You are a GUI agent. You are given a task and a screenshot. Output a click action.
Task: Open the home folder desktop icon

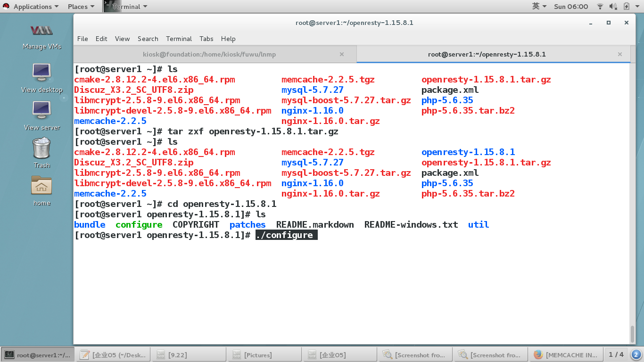[x=41, y=191]
